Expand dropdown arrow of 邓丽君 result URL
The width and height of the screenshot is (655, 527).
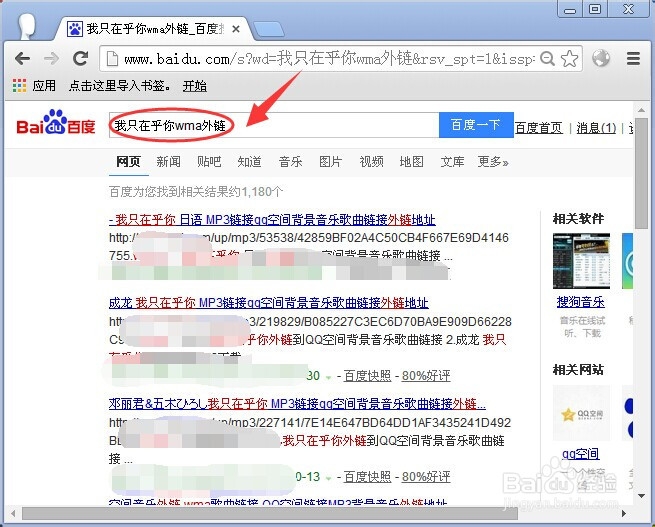click(x=328, y=479)
